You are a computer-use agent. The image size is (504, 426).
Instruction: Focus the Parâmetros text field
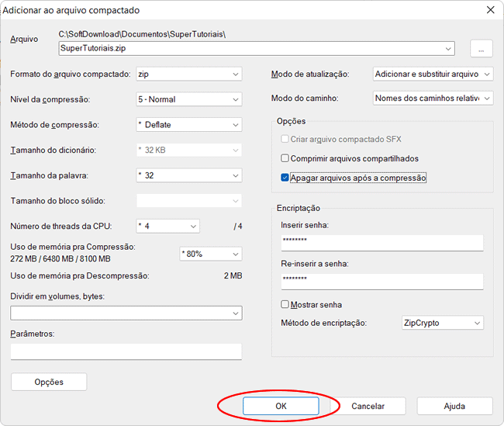pyautogui.click(x=126, y=352)
